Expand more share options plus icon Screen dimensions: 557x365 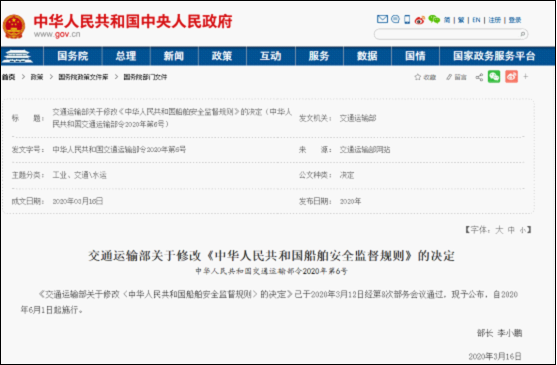tap(526, 77)
